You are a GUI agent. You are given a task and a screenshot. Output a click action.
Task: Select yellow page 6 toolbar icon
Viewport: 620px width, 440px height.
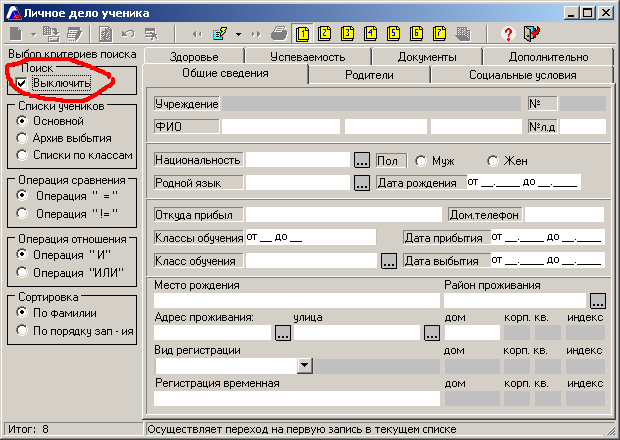[x=416, y=34]
